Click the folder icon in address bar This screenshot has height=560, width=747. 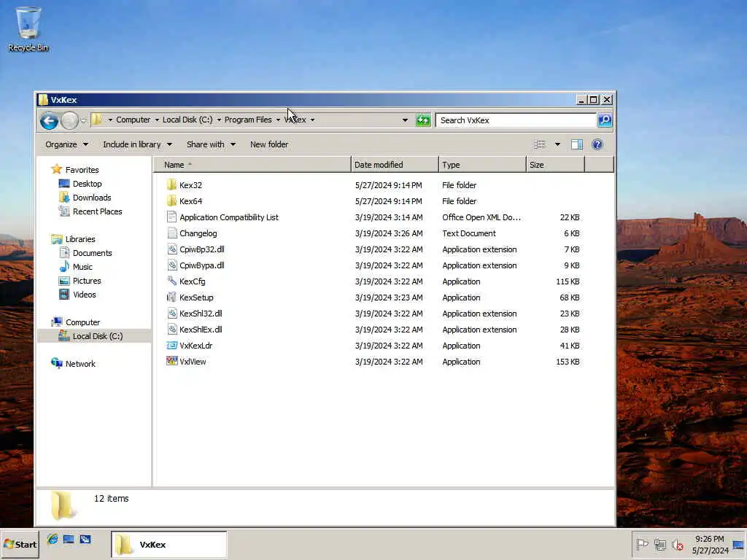[x=97, y=119]
